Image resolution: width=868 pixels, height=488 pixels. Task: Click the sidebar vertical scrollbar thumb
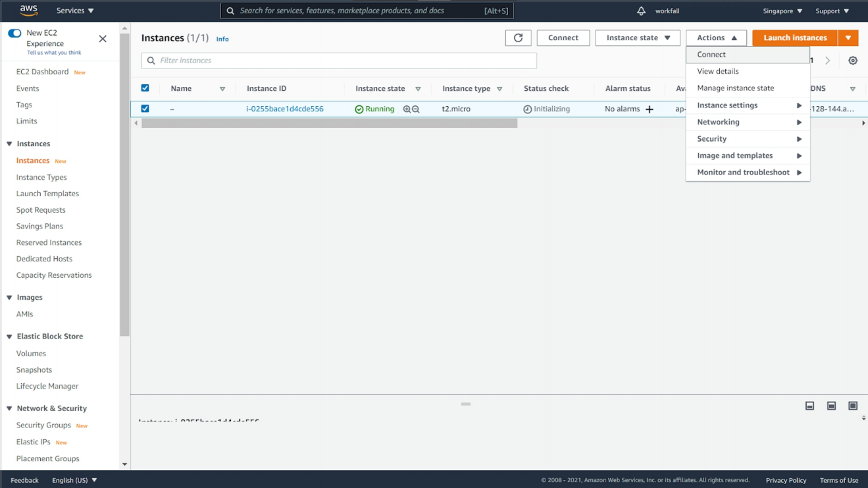tap(124, 185)
